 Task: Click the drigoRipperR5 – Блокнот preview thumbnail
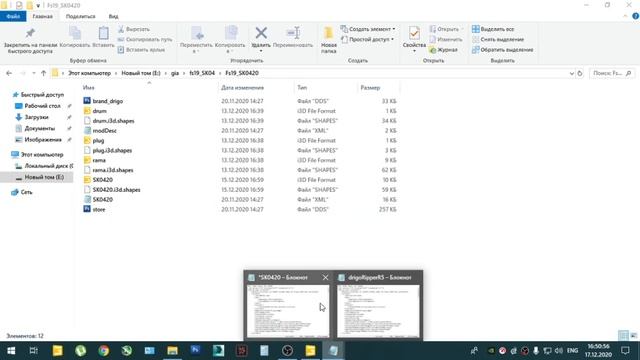[378, 311]
